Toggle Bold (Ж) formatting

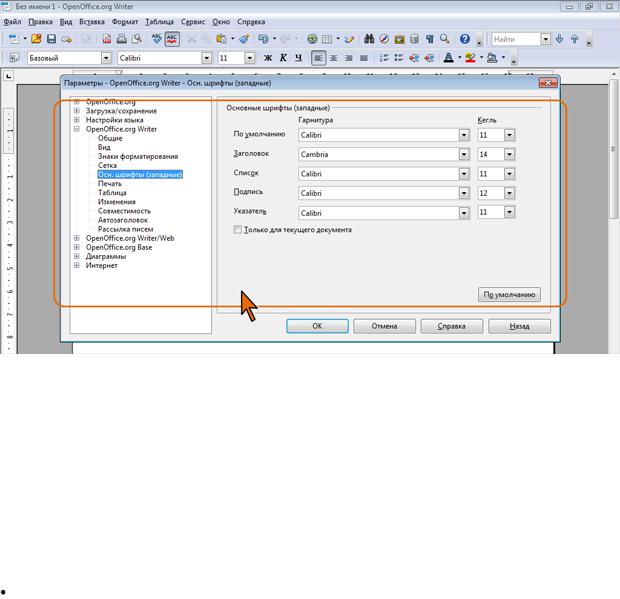click(x=268, y=58)
